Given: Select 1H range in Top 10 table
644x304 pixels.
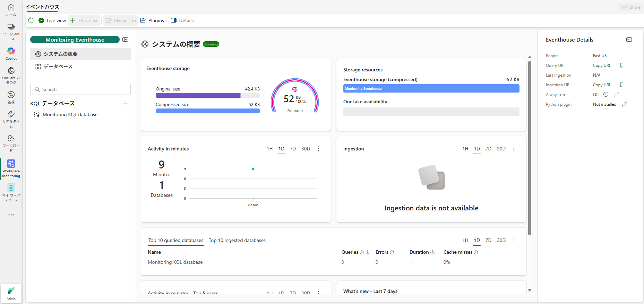Looking at the screenshot, I should click(x=465, y=240).
